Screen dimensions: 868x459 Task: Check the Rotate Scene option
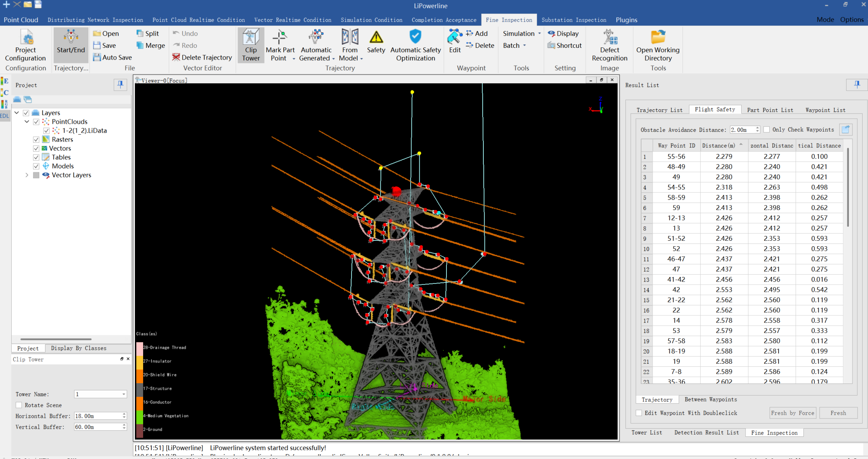coord(19,405)
